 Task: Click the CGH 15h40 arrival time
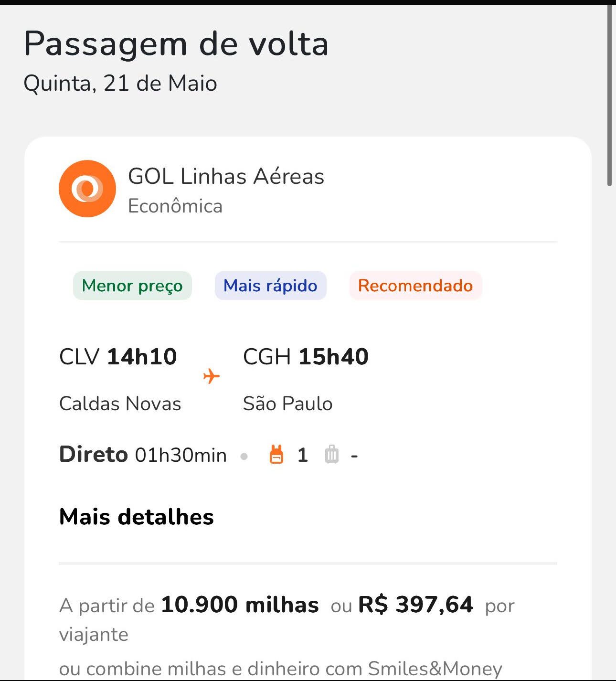coord(306,357)
